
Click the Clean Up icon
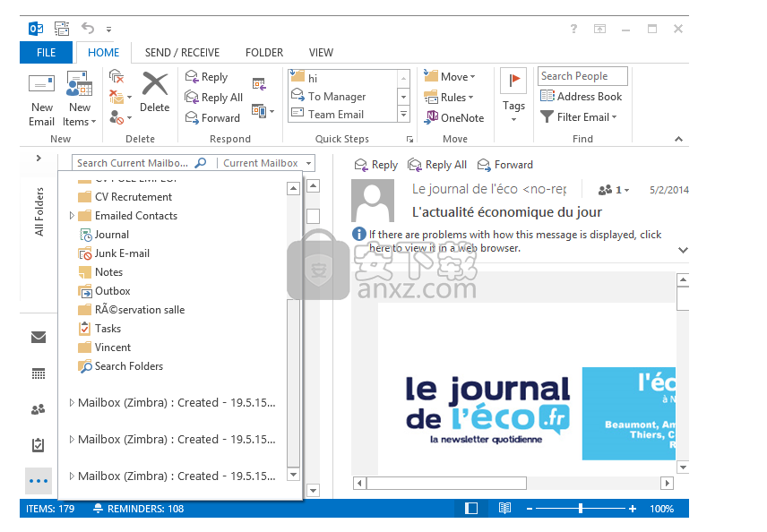(116, 97)
